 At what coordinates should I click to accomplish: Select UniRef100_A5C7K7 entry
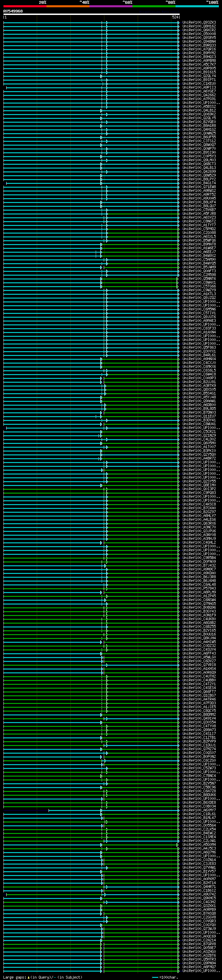point(199,64)
